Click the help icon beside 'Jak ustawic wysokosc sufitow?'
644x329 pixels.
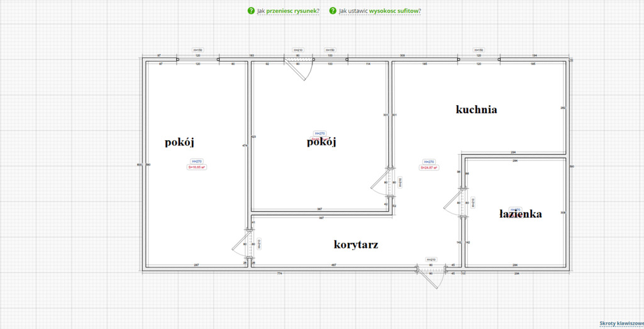333,11
